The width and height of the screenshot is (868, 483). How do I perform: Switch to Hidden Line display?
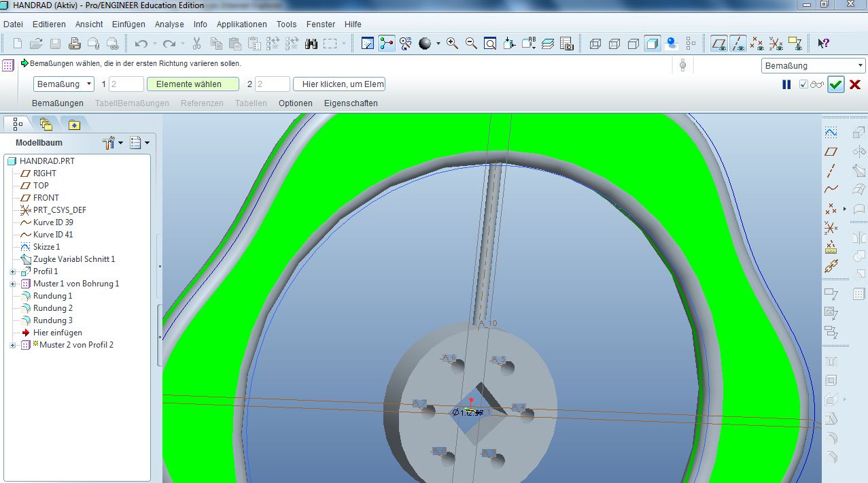click(x=614, y=44)
